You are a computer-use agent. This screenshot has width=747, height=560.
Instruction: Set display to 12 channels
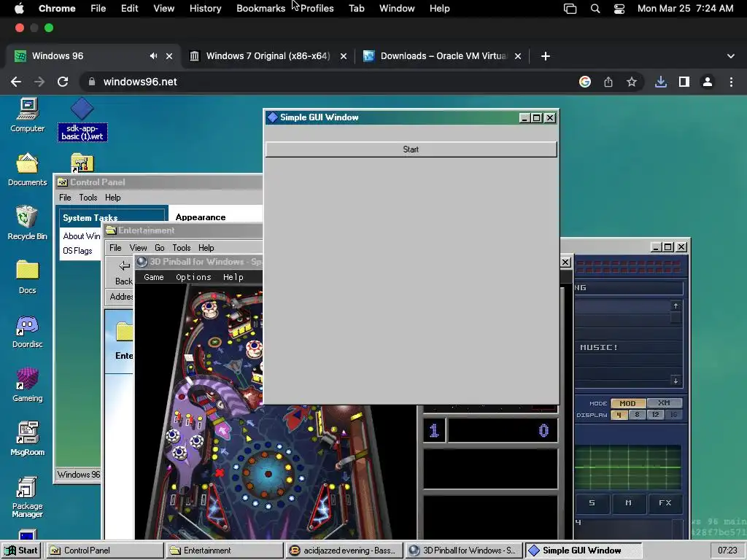pyautogui.click(x=656, y=415)
